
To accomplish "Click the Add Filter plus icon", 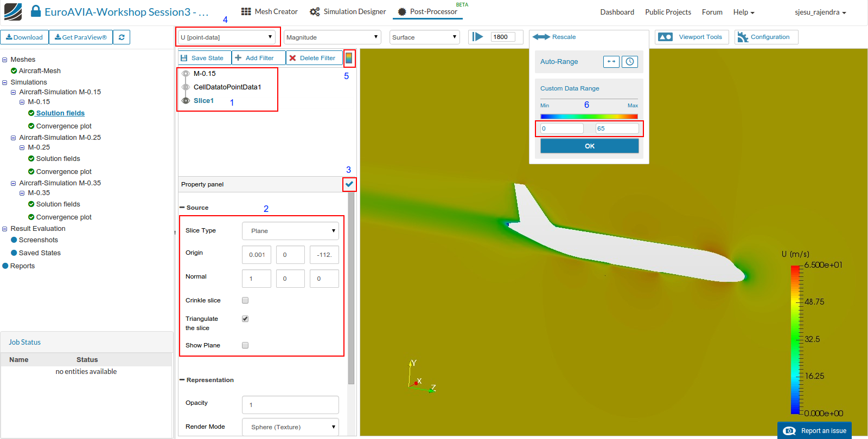I will [x=238, y=57].
